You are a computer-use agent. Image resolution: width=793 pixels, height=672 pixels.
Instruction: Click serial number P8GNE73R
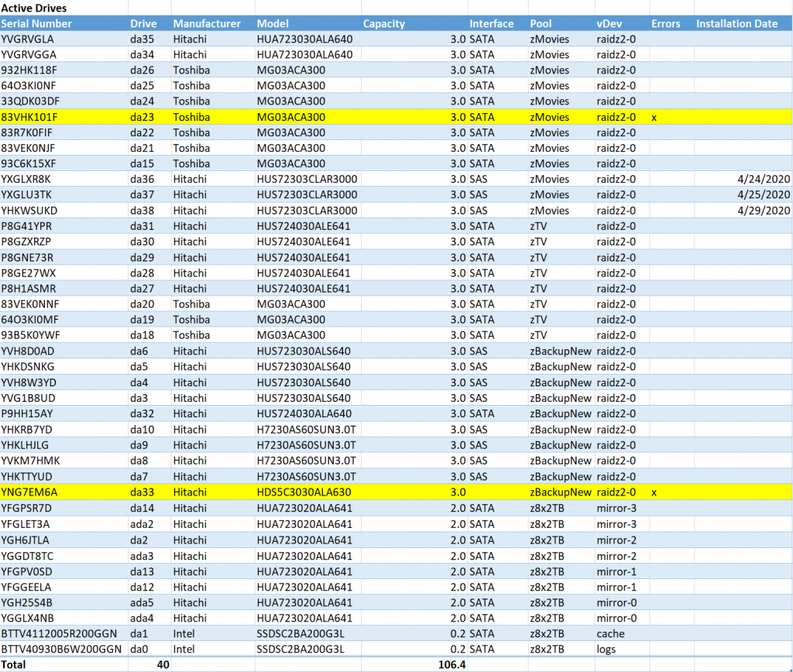click(x=27, y=258)
